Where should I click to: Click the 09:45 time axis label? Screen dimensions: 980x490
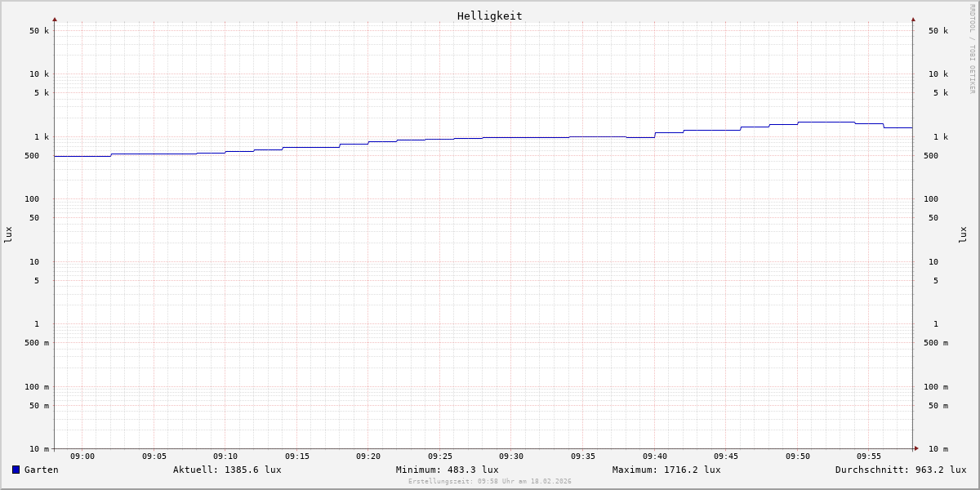[x=726, y=457]
